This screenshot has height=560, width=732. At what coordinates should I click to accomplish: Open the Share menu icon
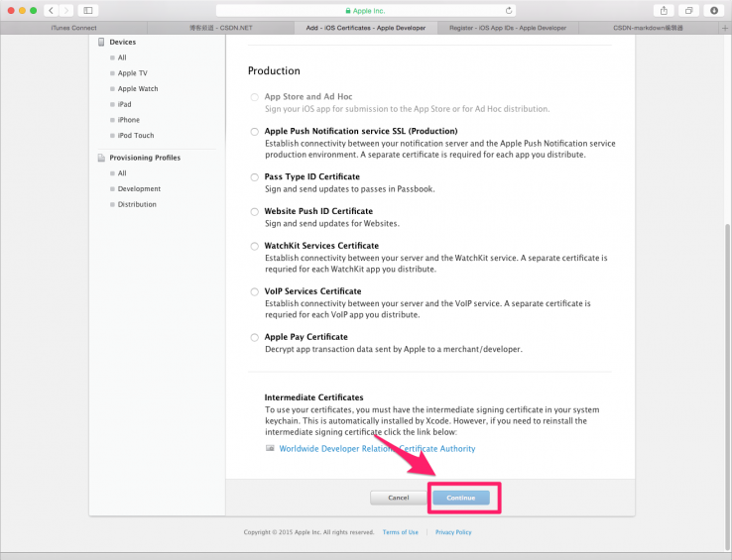click(x=664, y=10)
